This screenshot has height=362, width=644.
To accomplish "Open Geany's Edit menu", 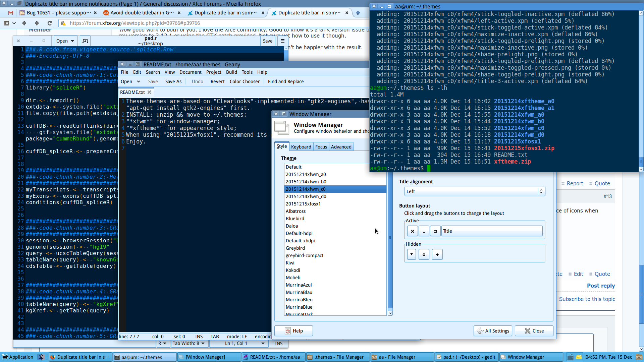I will pyautogui.click(x=137, y=72).
